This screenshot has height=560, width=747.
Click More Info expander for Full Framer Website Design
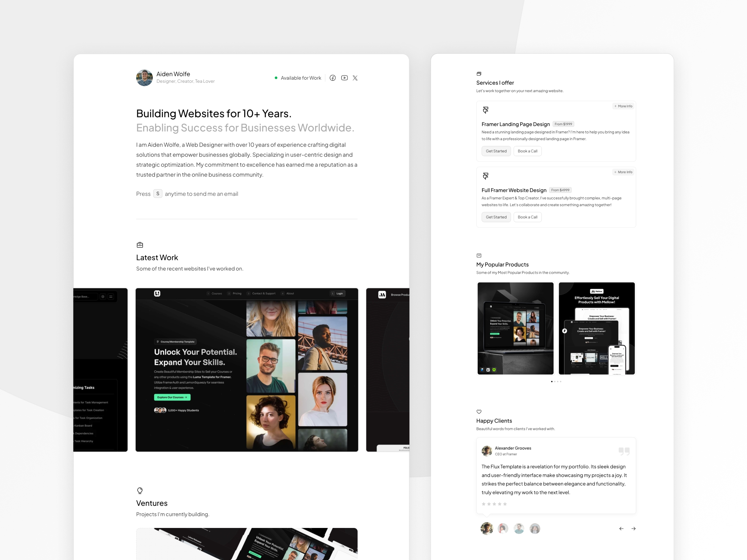click(623, 172)
